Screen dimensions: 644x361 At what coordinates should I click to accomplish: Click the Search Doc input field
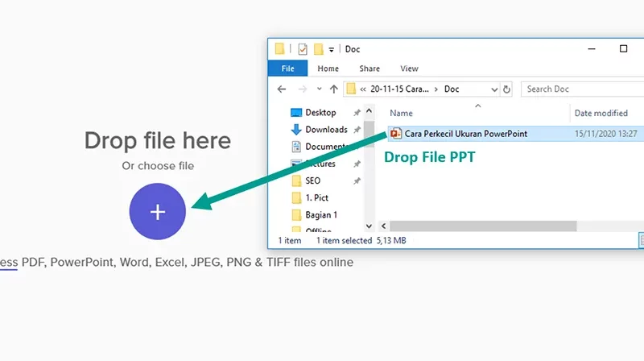click(x=582, y=89)
